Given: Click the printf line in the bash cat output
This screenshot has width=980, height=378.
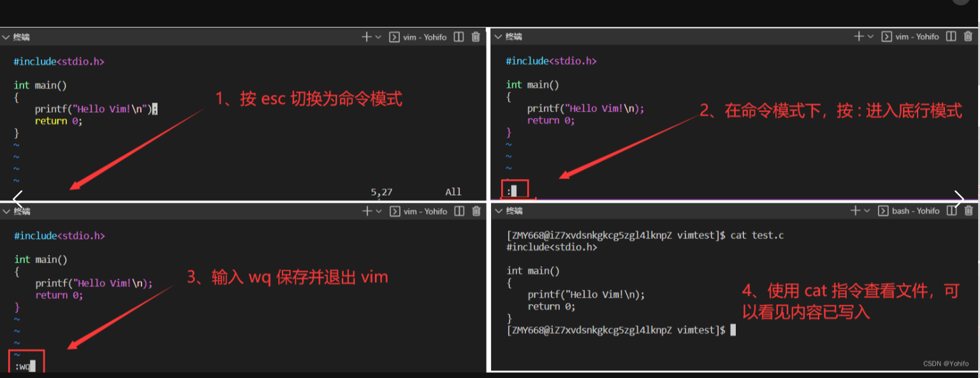Looking at the screenshot, I should click(587, 294).
